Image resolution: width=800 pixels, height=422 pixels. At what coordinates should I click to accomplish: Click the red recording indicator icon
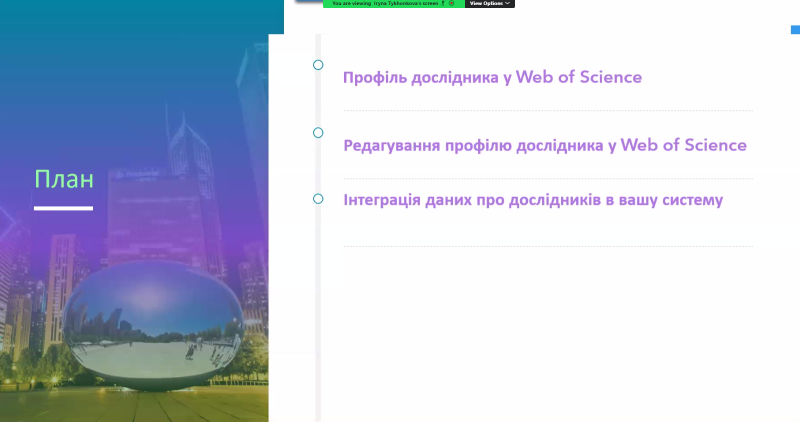[x=452, y=3]
